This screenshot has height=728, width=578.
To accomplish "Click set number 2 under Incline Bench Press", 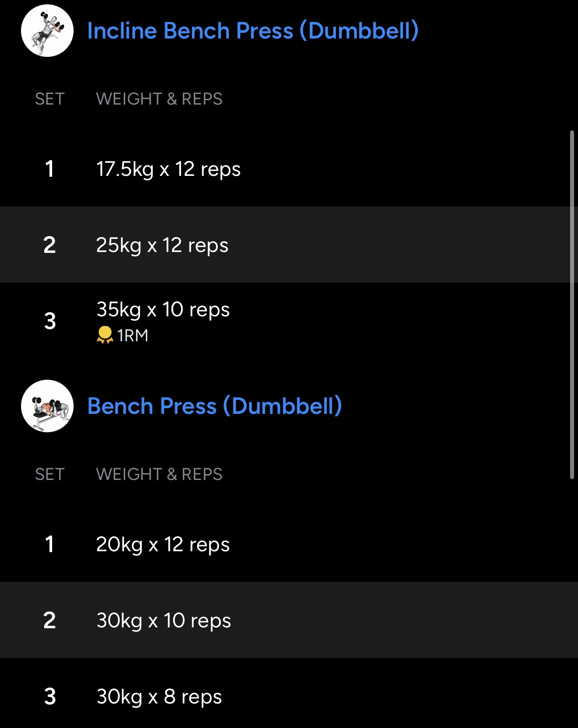I will point(49,245).
